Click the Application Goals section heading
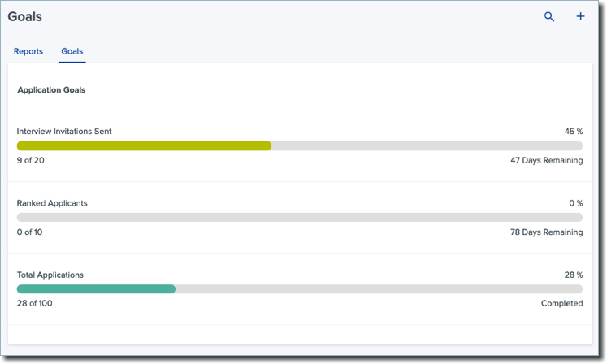This screenshot has height=364, width=607. (51, 90)
